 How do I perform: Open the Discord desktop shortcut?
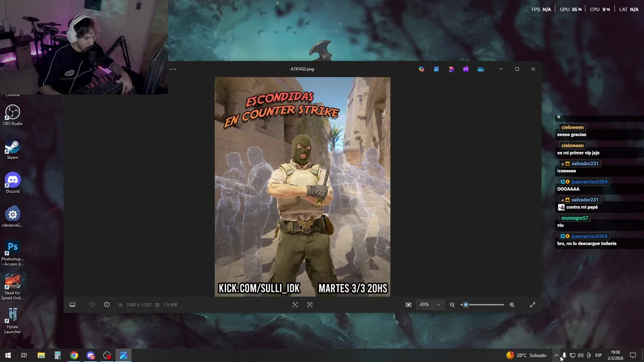pyautogui.click(x=13, y=184)
